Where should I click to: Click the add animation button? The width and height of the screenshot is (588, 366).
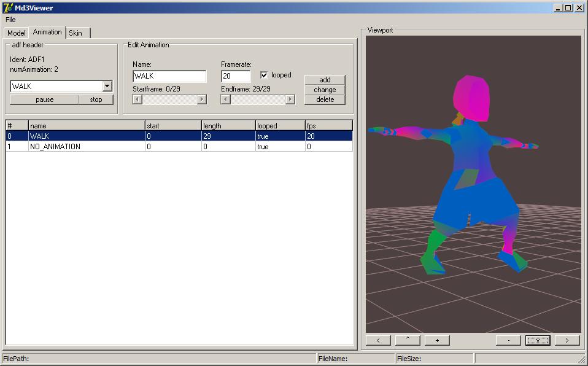pyautogui.click(x=325, y=80)
